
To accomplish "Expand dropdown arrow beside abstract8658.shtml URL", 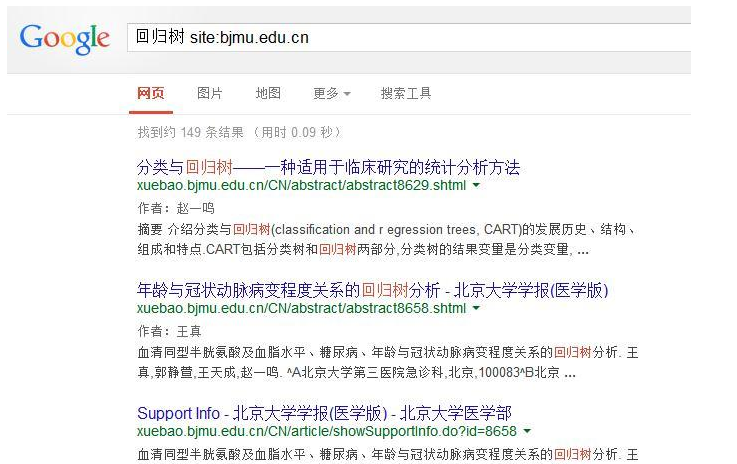I will (x=476, y=308).
